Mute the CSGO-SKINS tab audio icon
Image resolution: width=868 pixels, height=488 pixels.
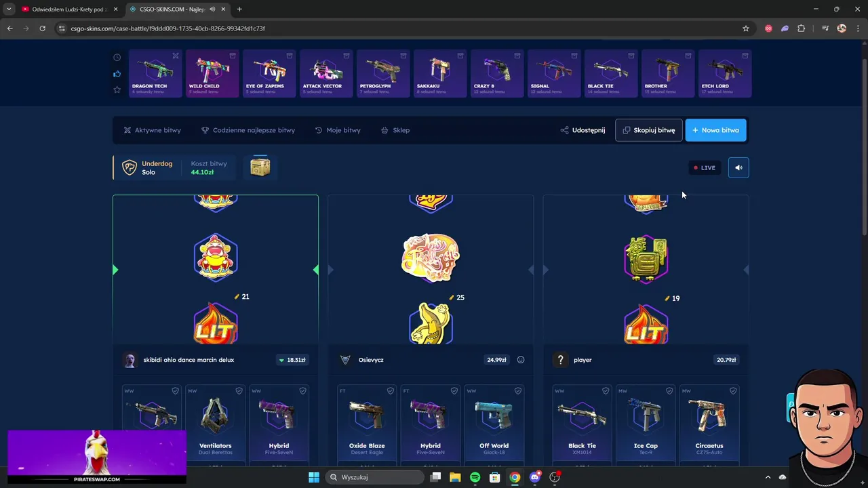[212, 9]
